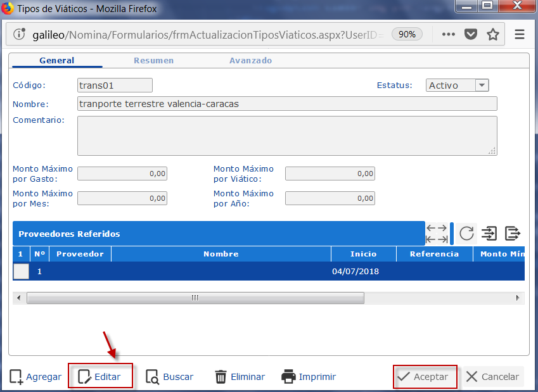Show site information via the info icon
538x392 pixels.
20,34
